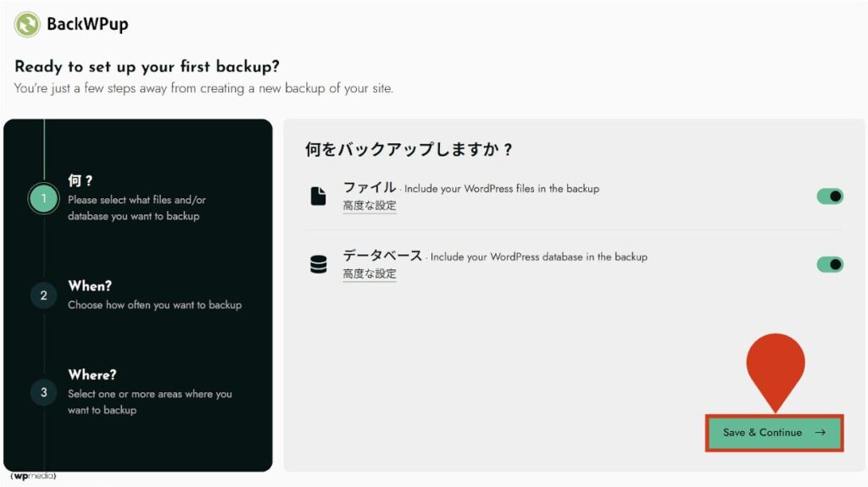868x487 pixels.
Task: Expand 高度な設定 under ファイル
Action: (x=370, y=205)
